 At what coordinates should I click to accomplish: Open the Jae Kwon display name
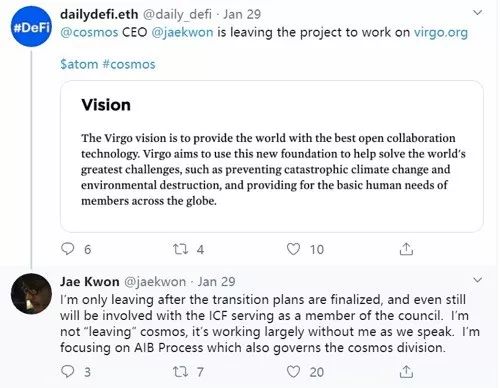(x=90, y=282)
